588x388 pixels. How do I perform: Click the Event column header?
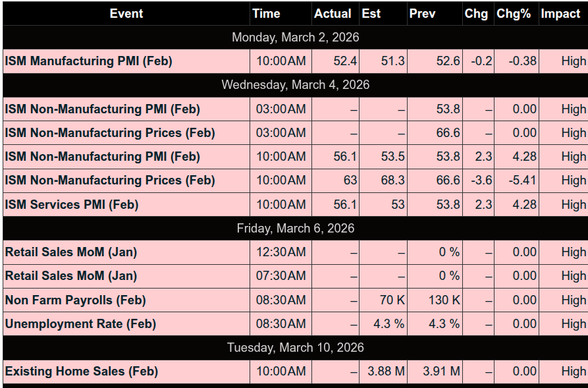coord(126,14)
